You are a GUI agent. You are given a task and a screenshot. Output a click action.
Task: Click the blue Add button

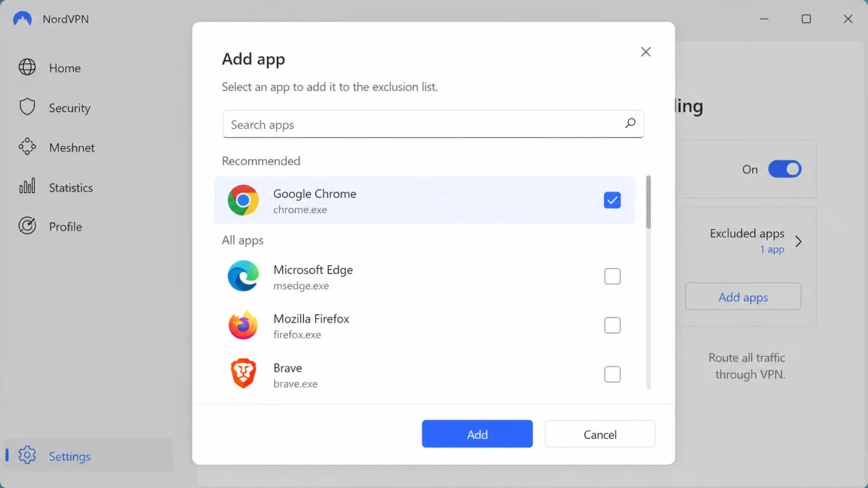(x=477, y=434)
